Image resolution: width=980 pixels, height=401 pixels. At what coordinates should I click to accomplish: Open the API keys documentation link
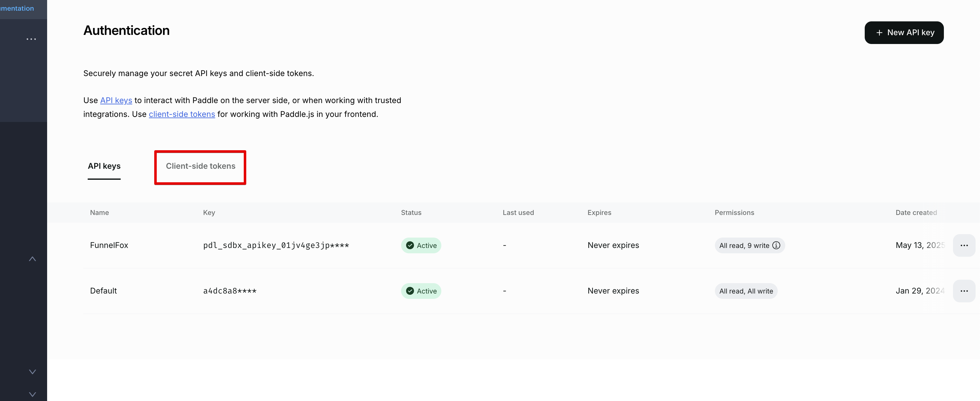pyautogui.click(x=116, y=101)
